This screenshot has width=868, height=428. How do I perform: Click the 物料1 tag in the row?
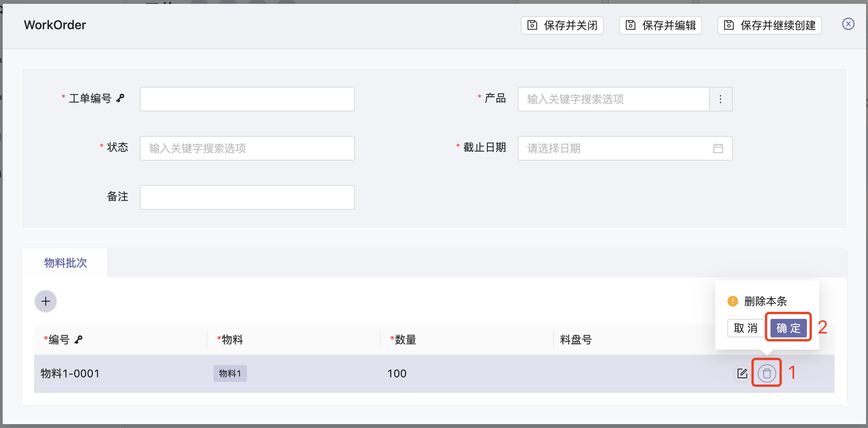(x=230, y=373)
